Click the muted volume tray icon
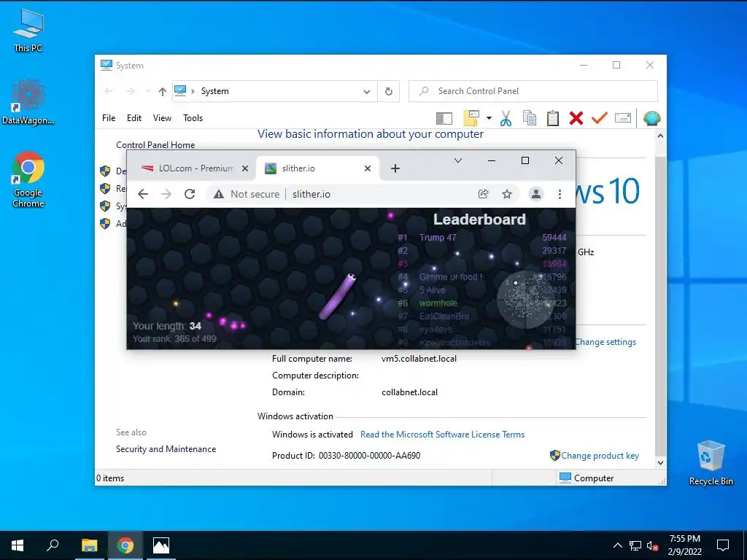This screenshot has height=560, width=747. pyautogui.click(x=653, y=545)
